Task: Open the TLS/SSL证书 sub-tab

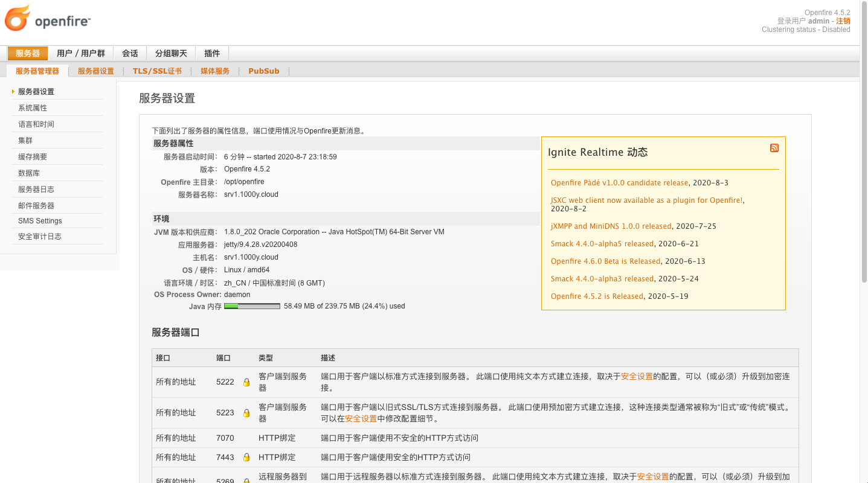Action: (157, 71)
